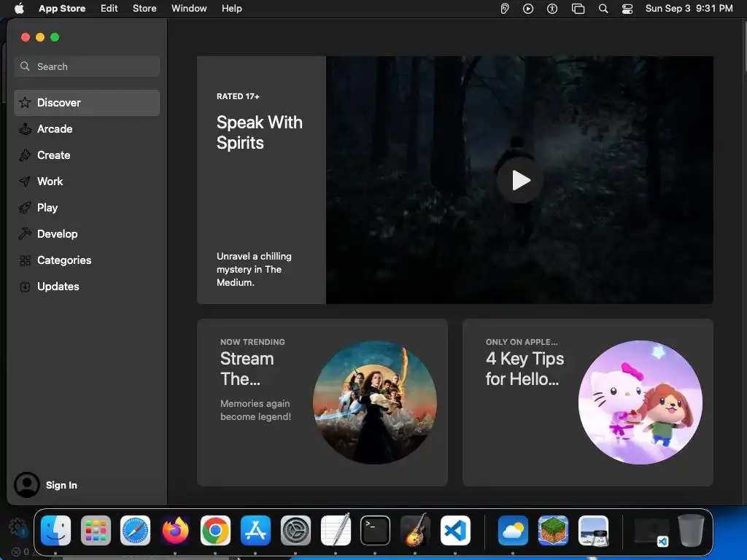Open the Edit menu

109,8
